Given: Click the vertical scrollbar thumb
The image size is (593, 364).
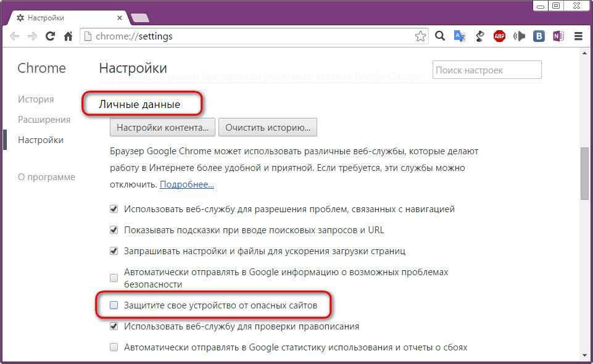Looking at the screenshot, I should (x=585, y=173).
